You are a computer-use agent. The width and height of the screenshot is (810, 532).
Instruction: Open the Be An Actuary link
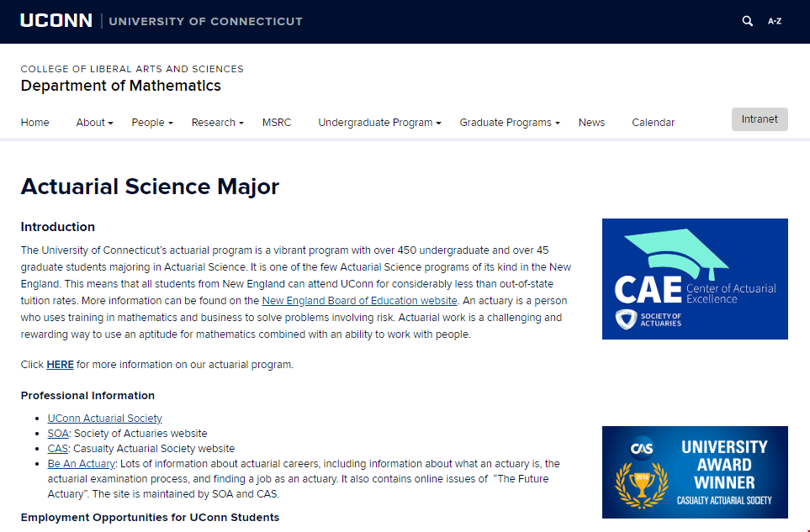coord(82,464)
